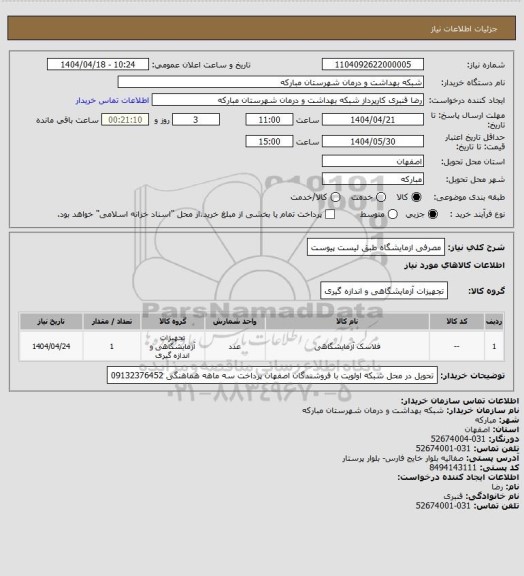Click the goods group field تجهیزات آزمایشگاهی
Viewport: 524px width, 576px height.
click(384, 291)
